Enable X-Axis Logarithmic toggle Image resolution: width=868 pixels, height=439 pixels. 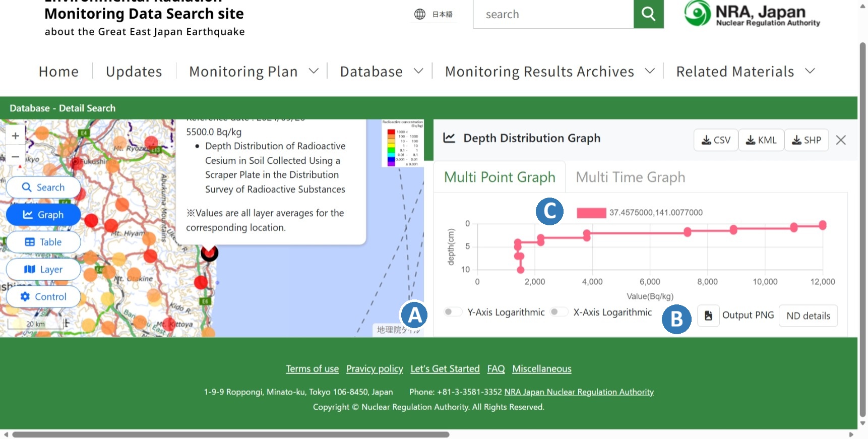pos(559,312)
